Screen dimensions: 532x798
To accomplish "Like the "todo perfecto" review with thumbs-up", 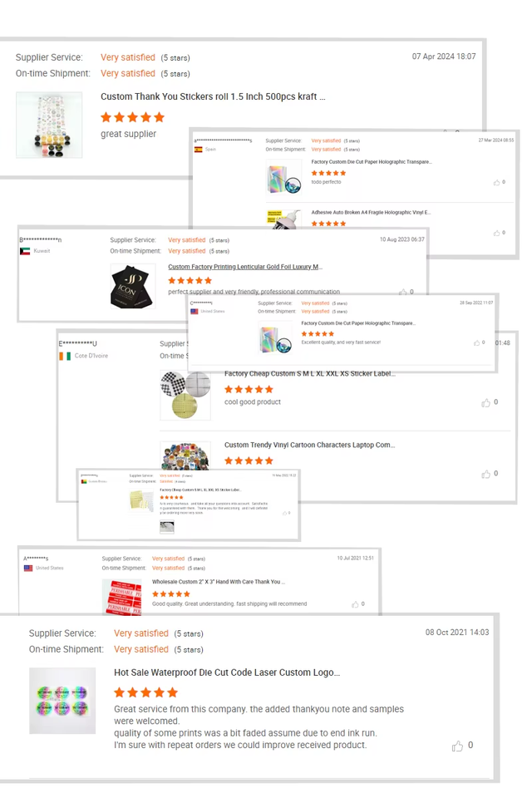I will [x=496, y=182].
